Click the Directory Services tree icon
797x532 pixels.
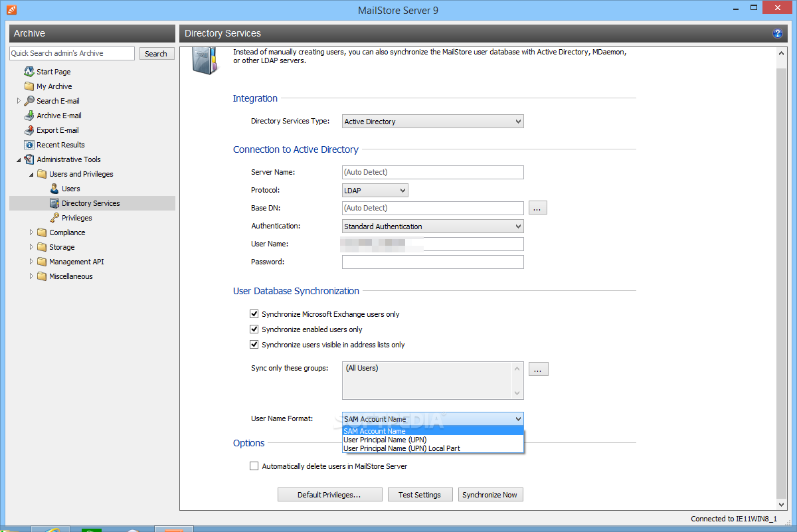[x=54, y=203]
